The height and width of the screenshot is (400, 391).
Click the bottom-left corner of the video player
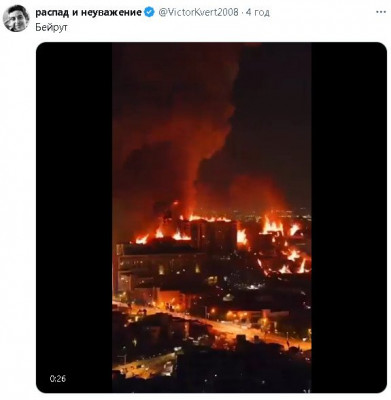click(x=42, y=387)
